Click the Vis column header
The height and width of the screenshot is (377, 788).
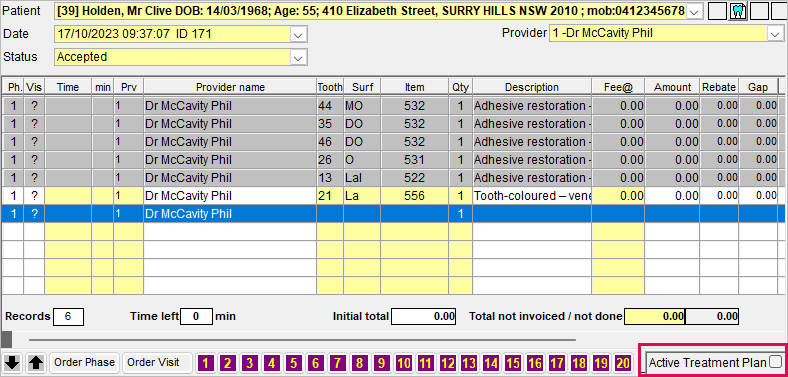coord(34,87)
